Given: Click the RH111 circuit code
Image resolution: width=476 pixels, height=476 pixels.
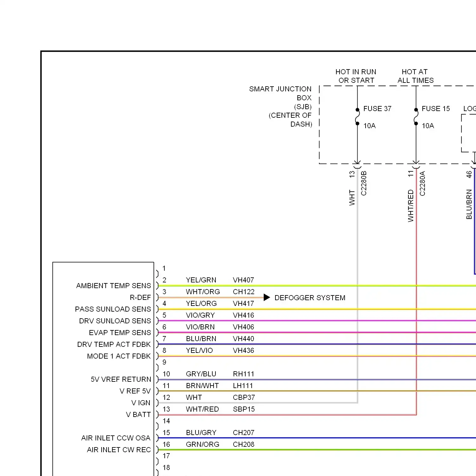Looking at the screenshot, I should pos(243,374).
